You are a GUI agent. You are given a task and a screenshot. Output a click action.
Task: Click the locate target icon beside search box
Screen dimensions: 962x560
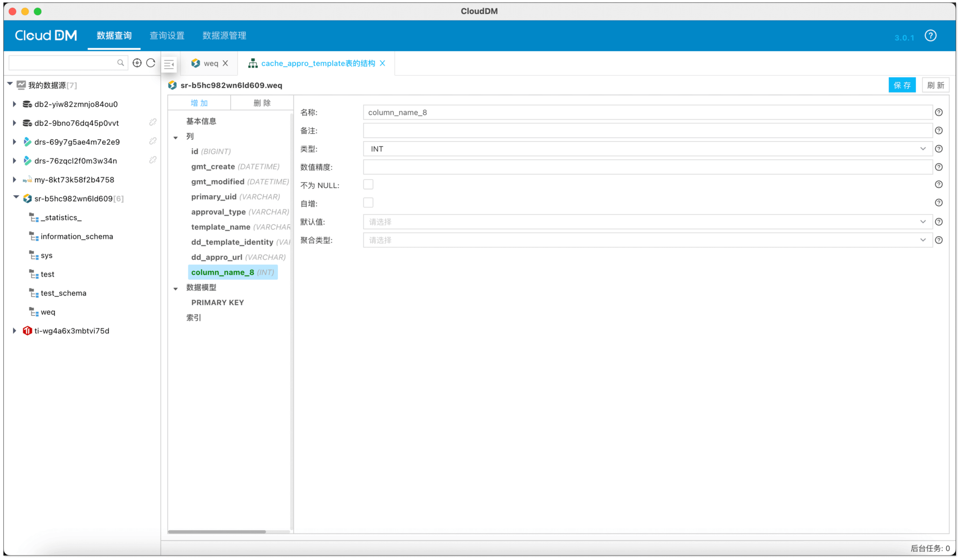click(137, 63)
